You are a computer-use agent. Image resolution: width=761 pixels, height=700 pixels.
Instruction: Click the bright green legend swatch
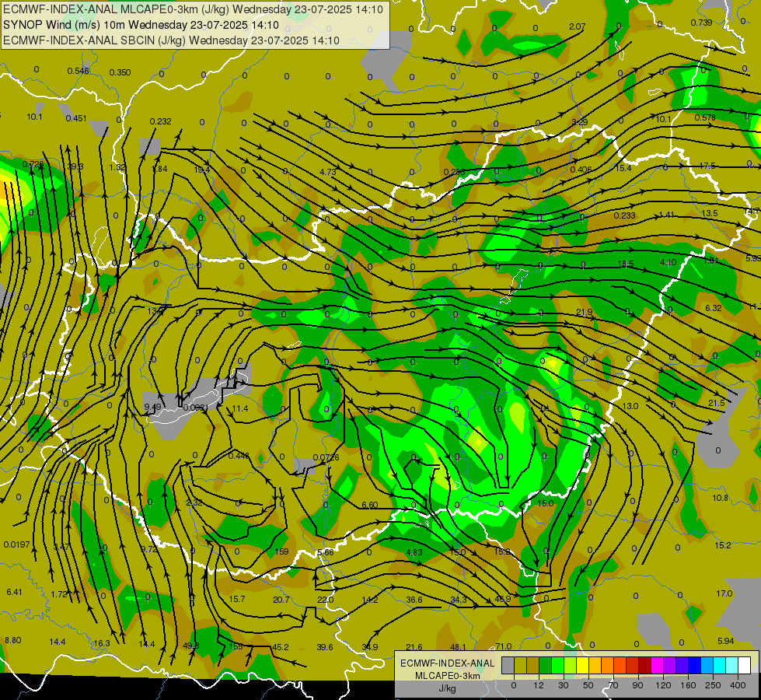pos(557,666)
